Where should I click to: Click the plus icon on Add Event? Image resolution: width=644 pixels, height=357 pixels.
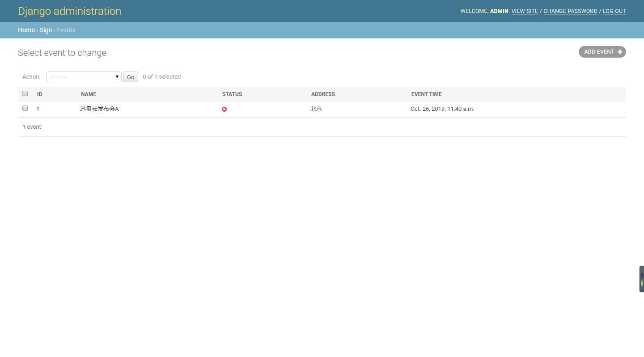point(620,52)
